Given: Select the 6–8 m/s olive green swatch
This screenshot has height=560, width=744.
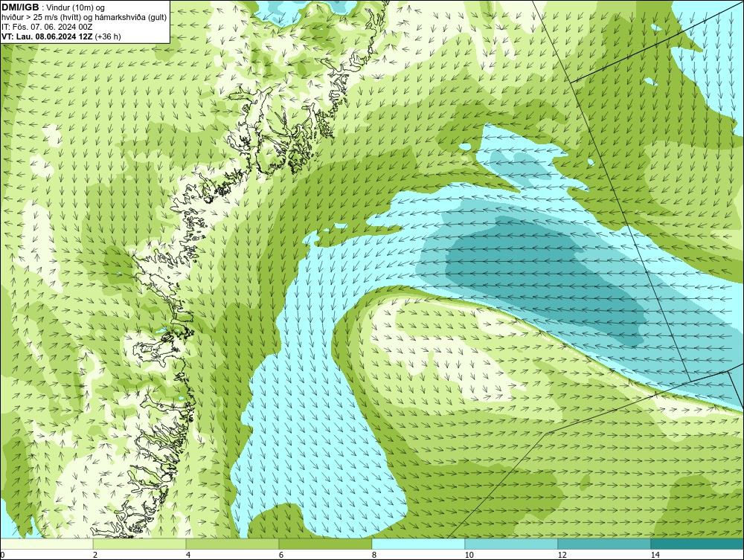Looking at the screenshot, I should [x=326, y=544].
